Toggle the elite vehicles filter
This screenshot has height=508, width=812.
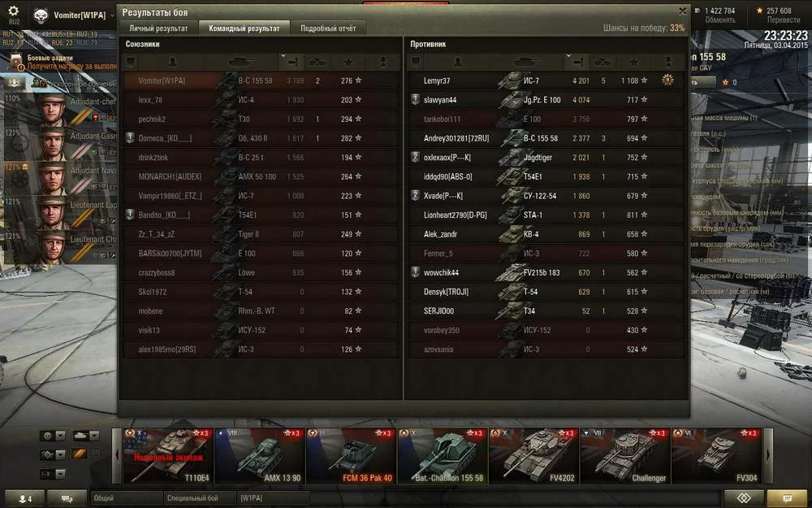(x=80, y=454)
